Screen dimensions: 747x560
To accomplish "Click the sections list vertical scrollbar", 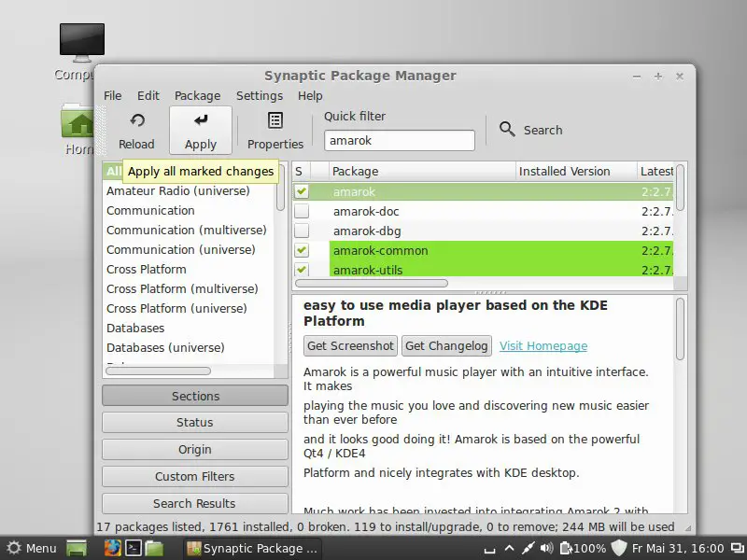I will [x=281, y=188].
